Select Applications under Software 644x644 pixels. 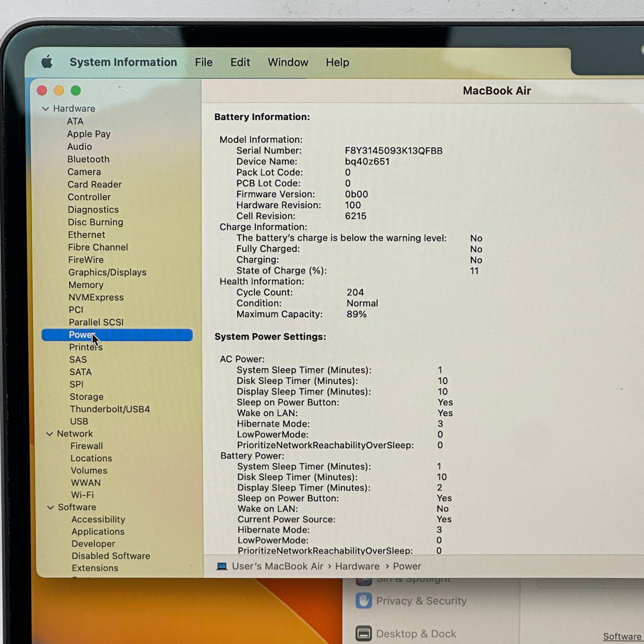tap(98, 532)
